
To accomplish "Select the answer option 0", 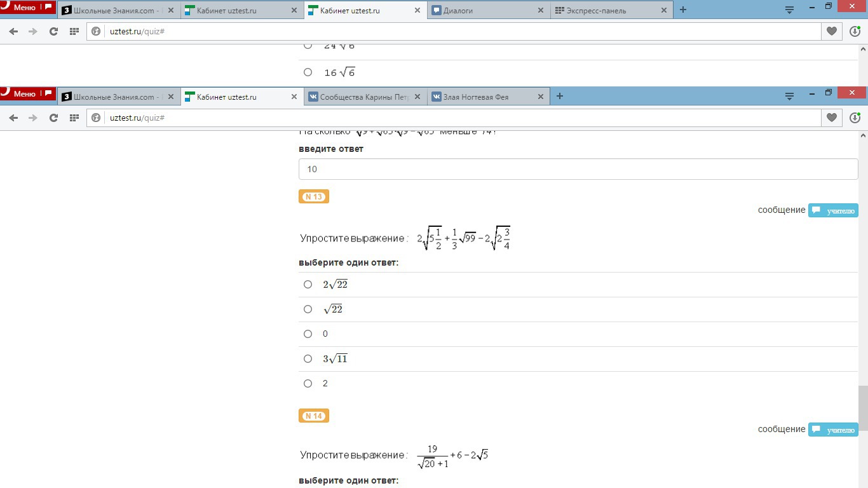I will (308, 334).
